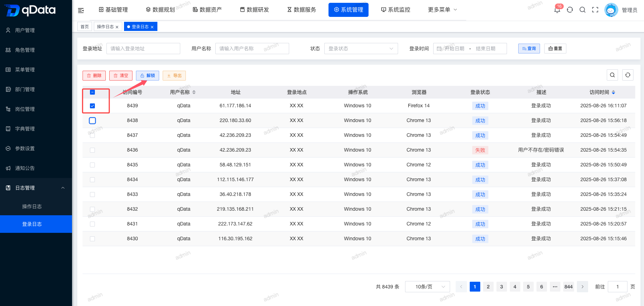
Task: Click the 解锁 unlock button
Action: [148, 76]
